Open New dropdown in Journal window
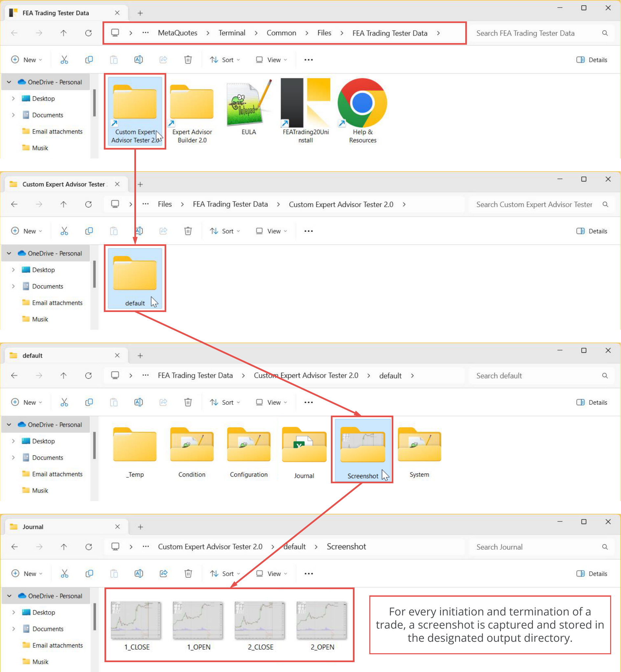 click(27, 573)
